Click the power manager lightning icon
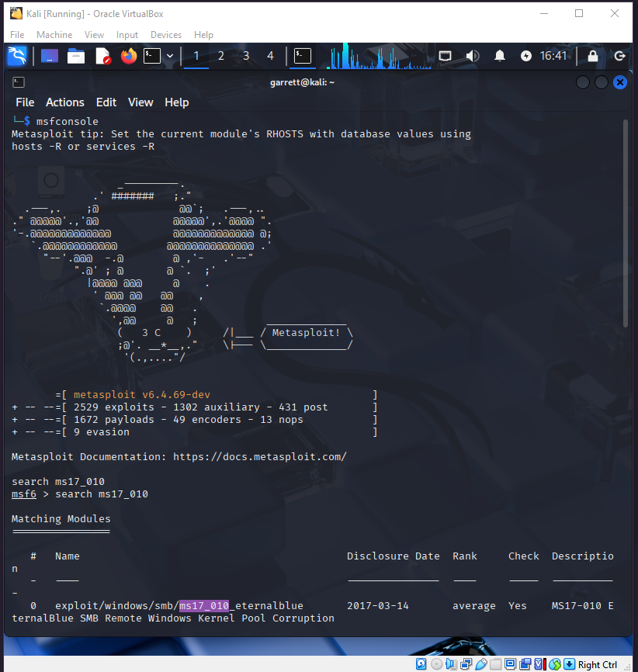Viewport: 638px width, 672px height. [x=526, y=56]
